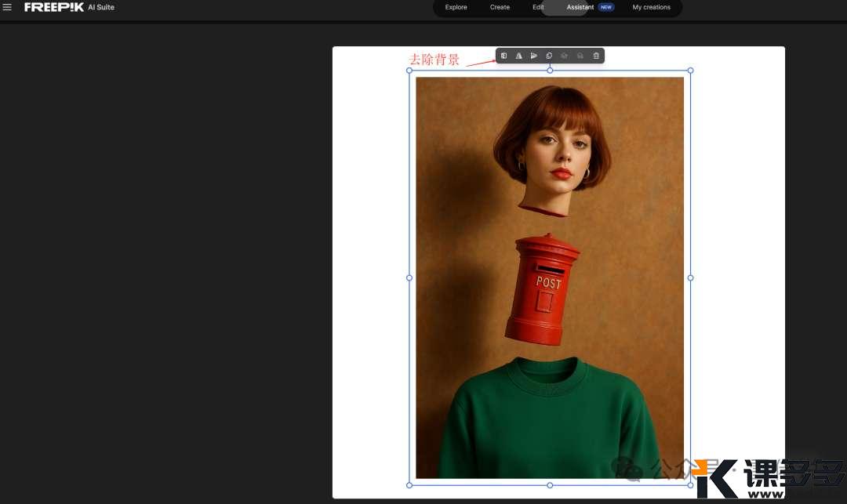Screen dimensions: 847x504
Task: Open My creations
Action: click(651, 7)
